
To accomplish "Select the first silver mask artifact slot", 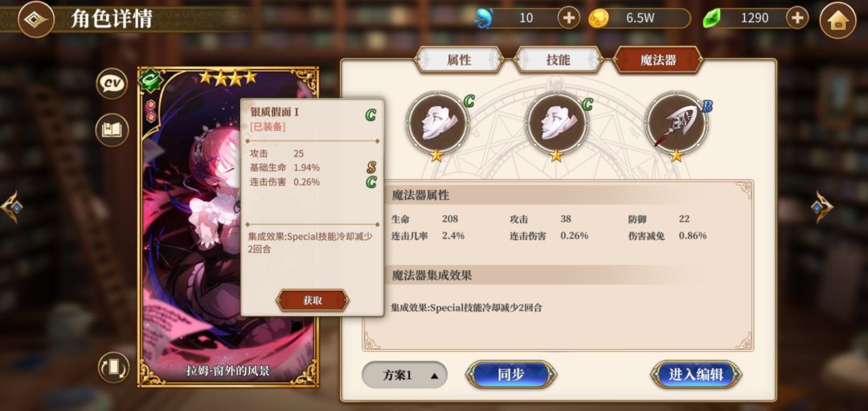I will (437, 124).
